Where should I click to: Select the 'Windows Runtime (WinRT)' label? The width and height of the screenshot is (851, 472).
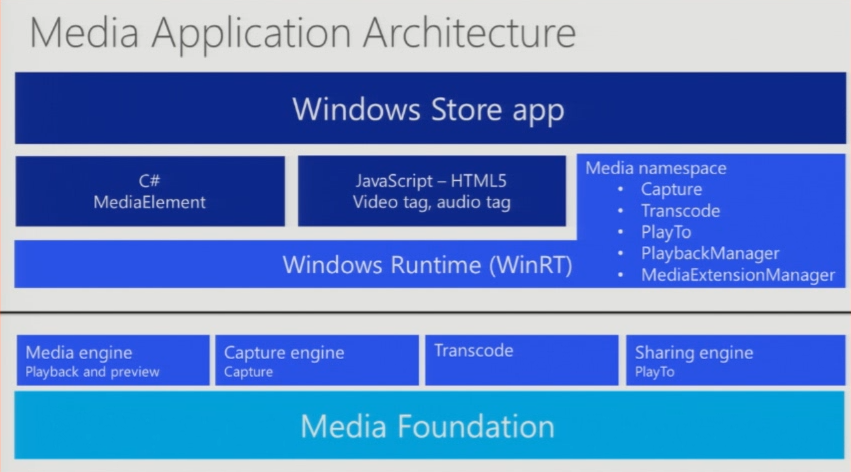point(427,265)
